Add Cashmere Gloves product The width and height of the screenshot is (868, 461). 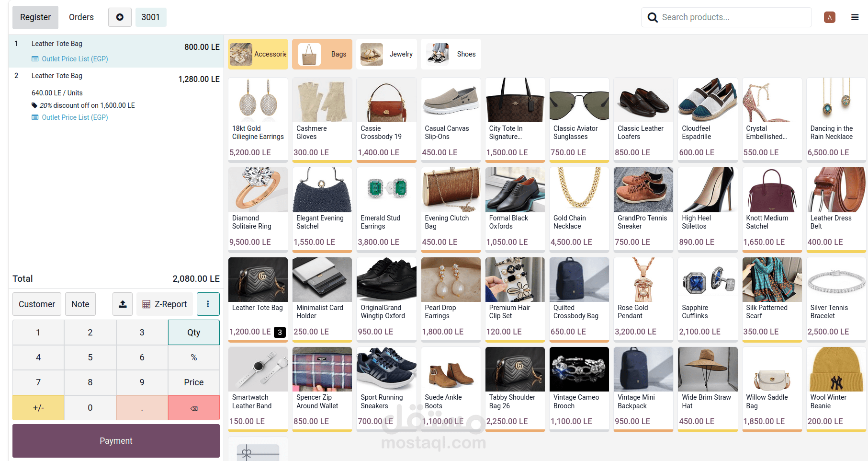322,120
